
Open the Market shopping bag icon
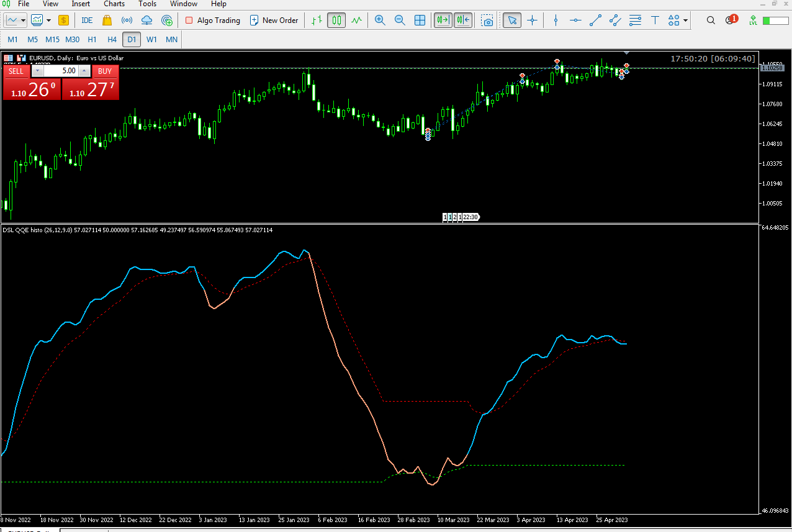click(107, 20)
